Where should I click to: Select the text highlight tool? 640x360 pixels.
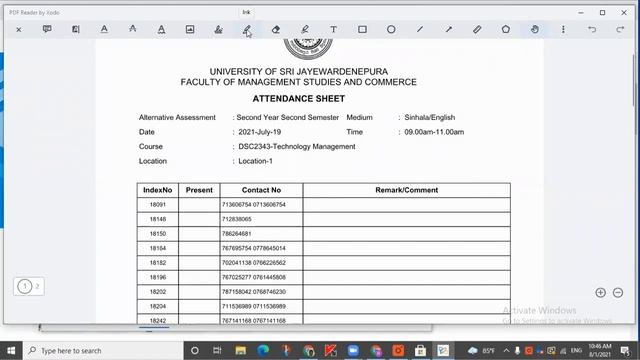click(76, 29)
